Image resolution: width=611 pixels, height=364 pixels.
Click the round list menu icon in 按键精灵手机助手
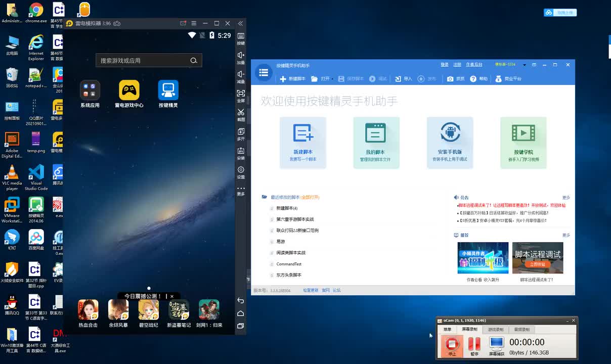264,73
